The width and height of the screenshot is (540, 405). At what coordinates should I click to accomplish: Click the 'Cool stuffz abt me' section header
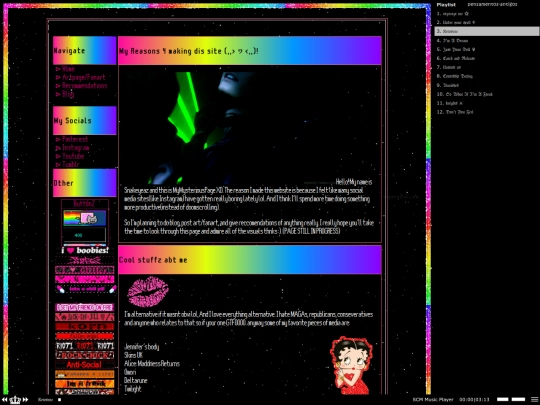pyautogui.click(x=250, y=260)
